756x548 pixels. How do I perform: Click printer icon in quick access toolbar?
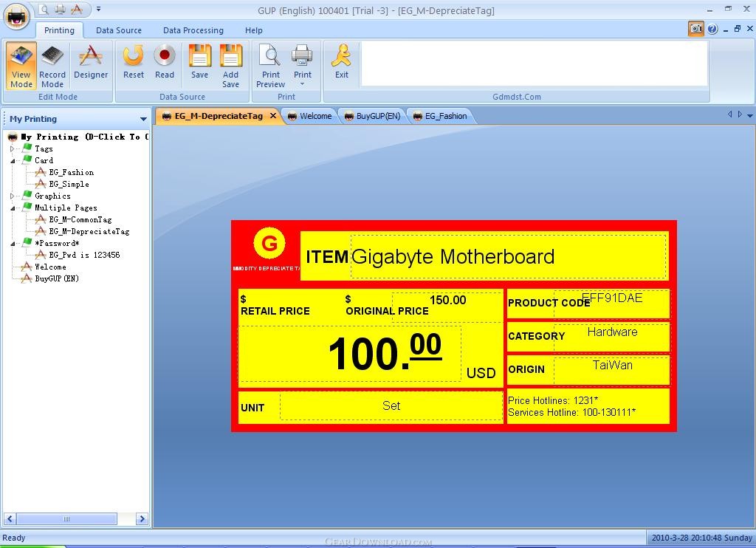61,9
